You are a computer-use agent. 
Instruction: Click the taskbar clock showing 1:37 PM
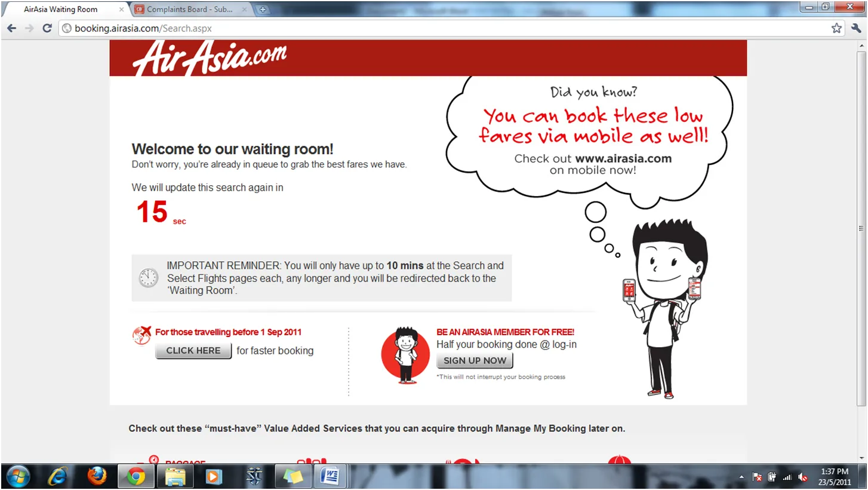pos(834,477)
